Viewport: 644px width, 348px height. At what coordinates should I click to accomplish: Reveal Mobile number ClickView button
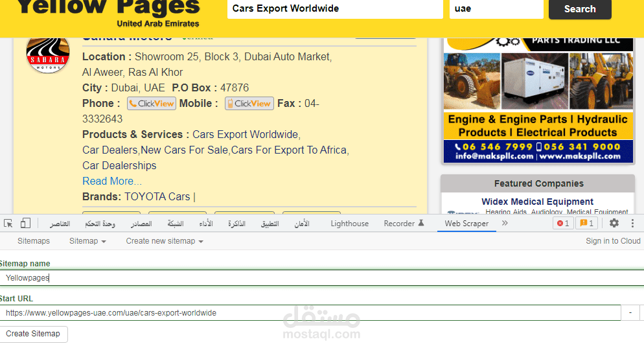point(249,104)
